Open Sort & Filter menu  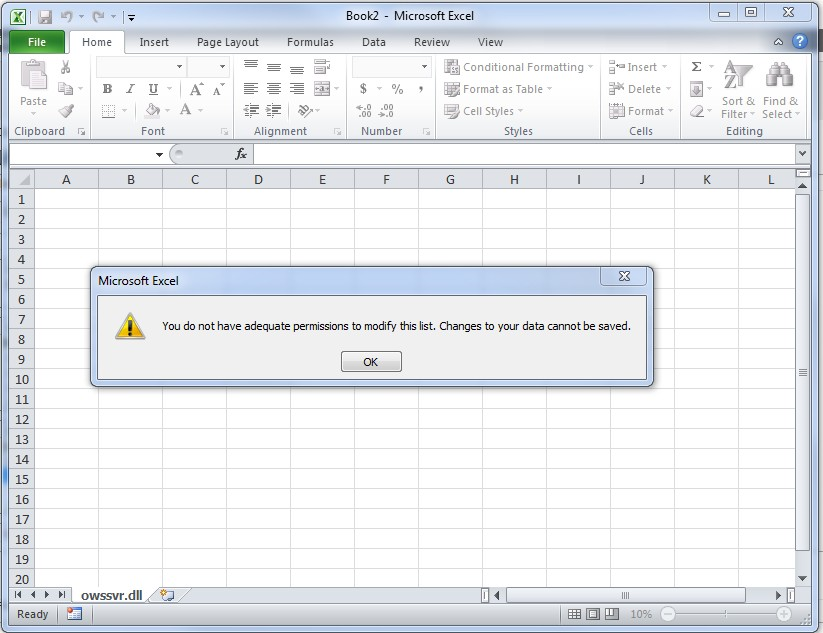pos(737,89)
